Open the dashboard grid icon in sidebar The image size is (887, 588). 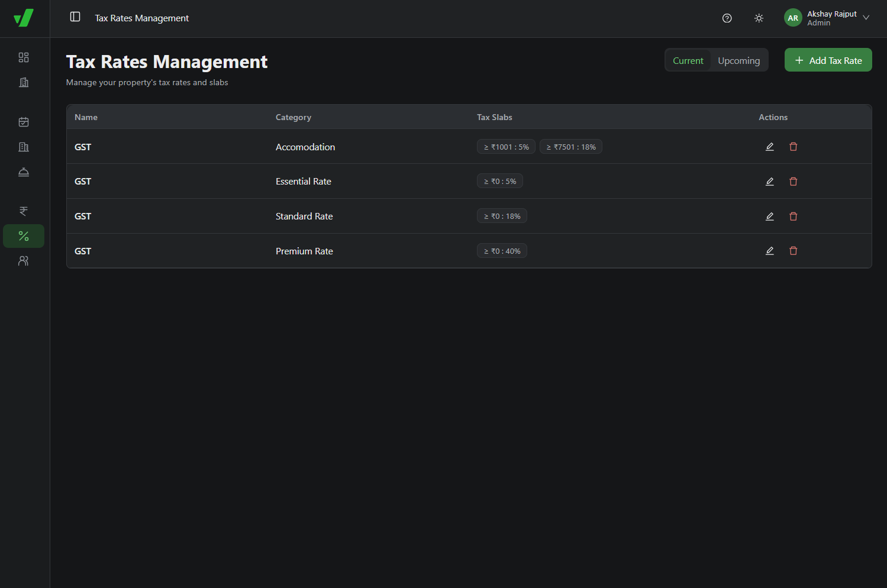click(x=24, y=57)
